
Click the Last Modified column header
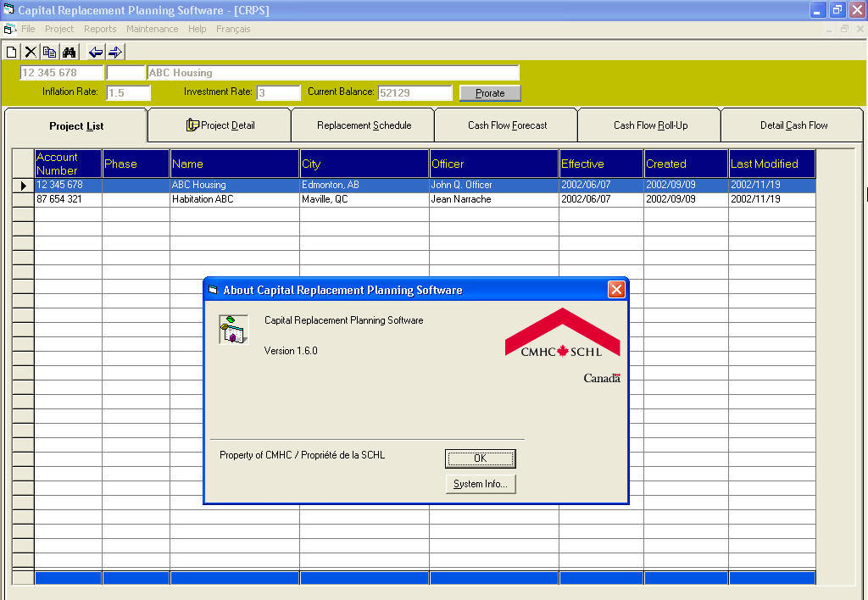pyautogui.click(x=771, y=164)
